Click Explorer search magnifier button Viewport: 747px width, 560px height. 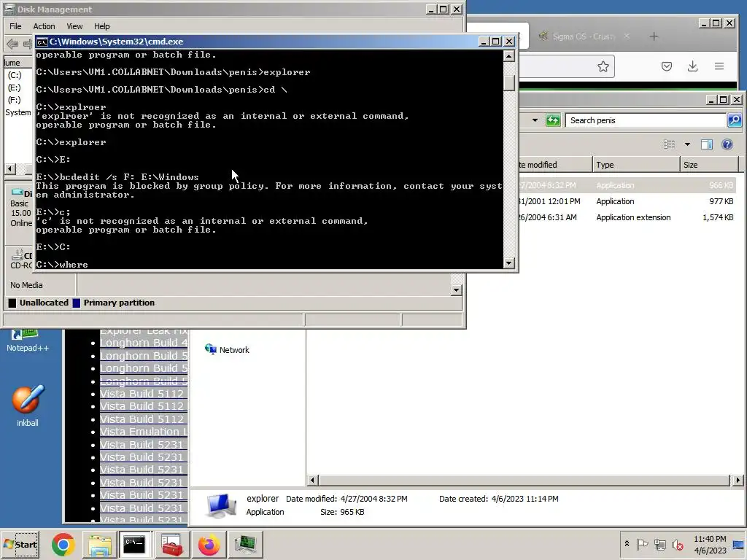click(x=735, y=120)
